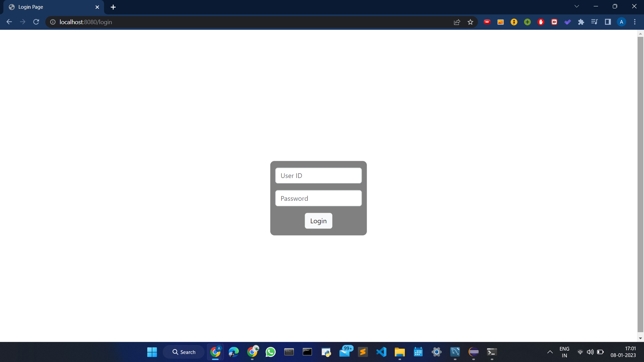The image size is (644, 362).
Task: Open the side panel icon
Action: point(608,22)
